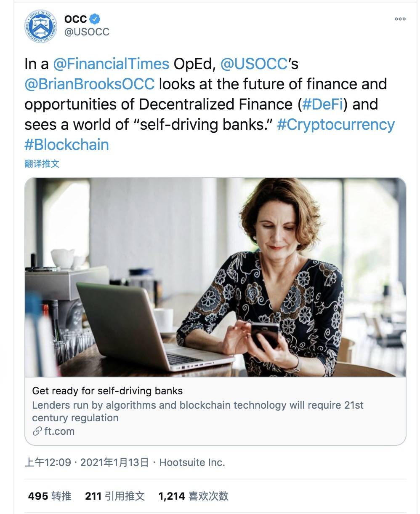Click the link icon beside ft.com
This screenshot has width=420, height=514.
click(x=37, y=431)
